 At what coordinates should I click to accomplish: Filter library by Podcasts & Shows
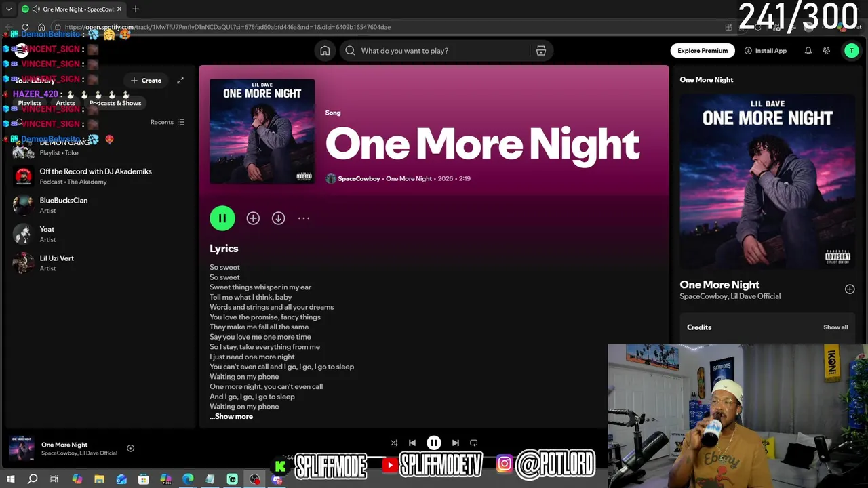(115, 103)
